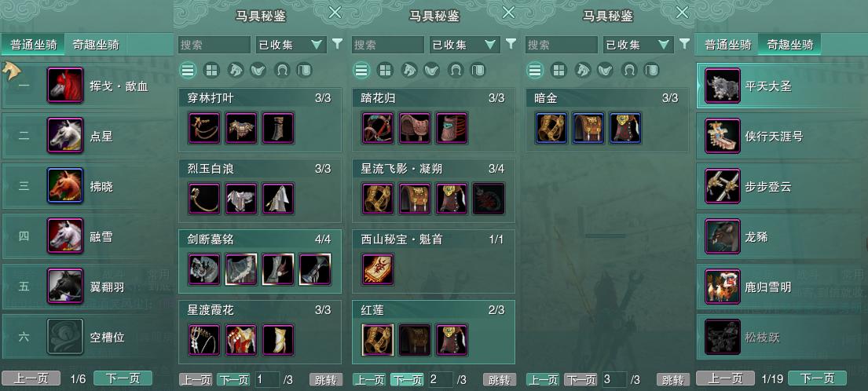This screenshot has height=391, width=868.
Task: Click the 西山秘宝·魁首 red banner item icon
Action: coord(378,269)
